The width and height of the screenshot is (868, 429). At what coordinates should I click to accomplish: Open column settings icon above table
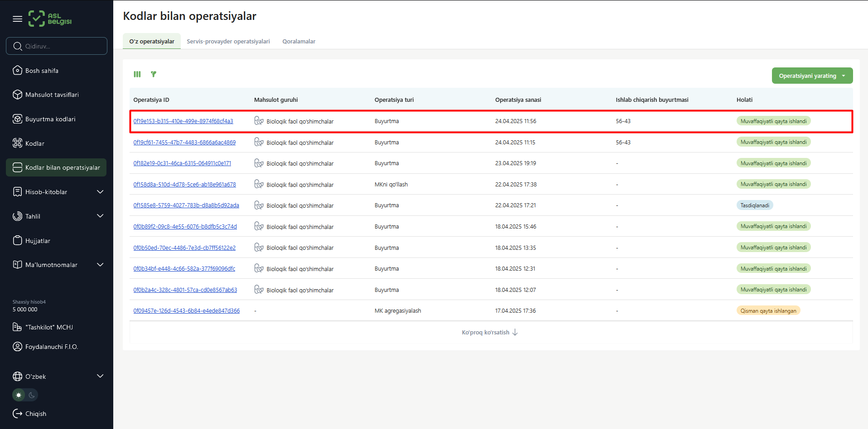click(137, 74)
